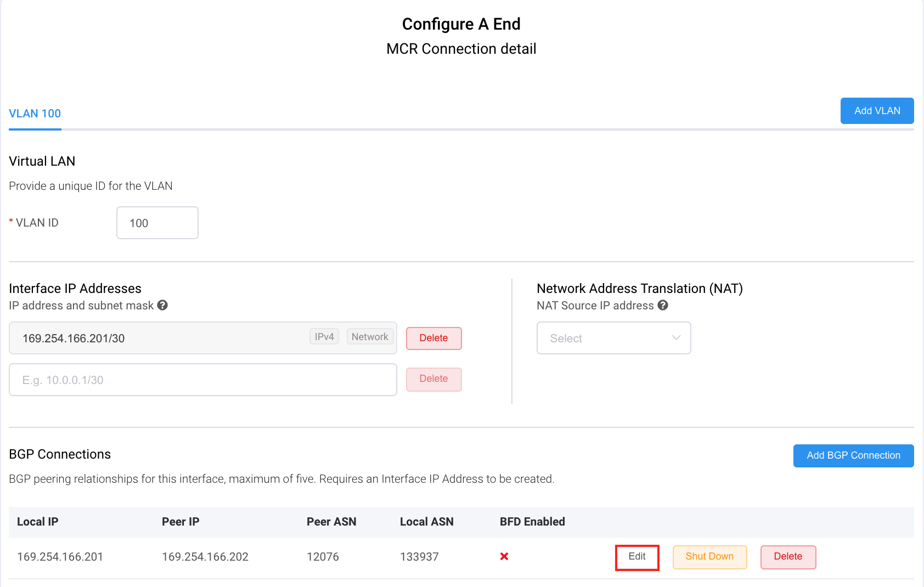Delete the 169.254.166.201/30 interface address
This screenshot has width=924, height=587.
433,338
